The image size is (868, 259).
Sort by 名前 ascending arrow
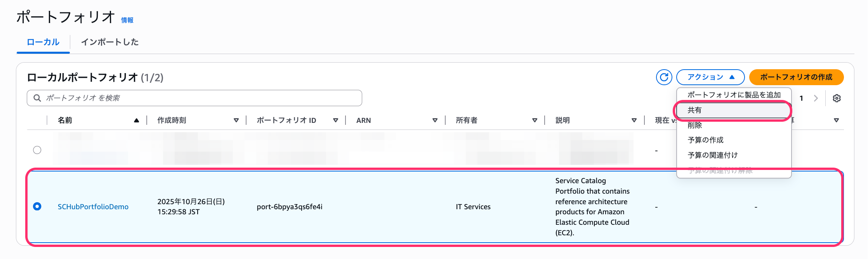[x=136, y=121]
